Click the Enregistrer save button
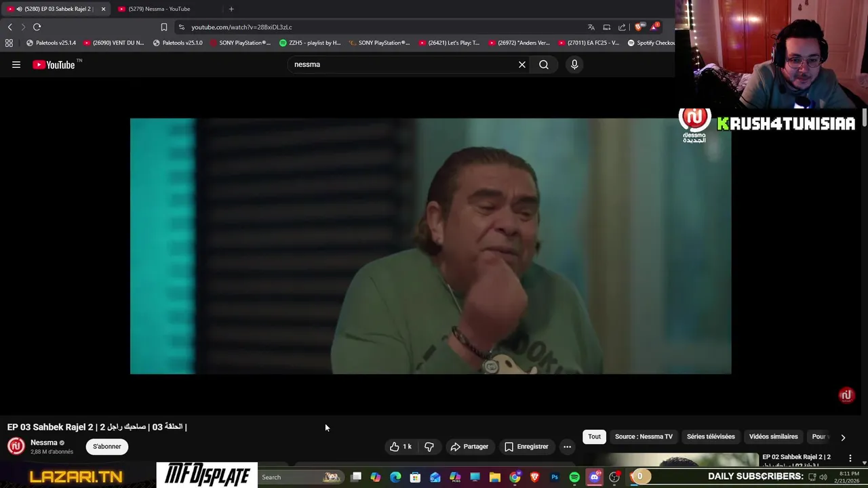This screenshot has width=868, height=488. coord(526,447)
